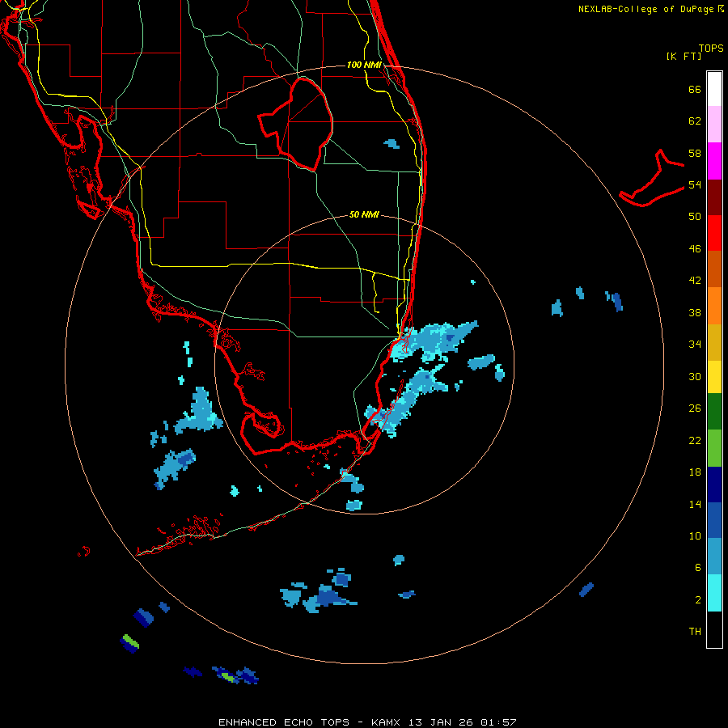Click the light blue legend swatch
Image resolution: width=728 pixels, height=728 pixels.
point(714,557)
